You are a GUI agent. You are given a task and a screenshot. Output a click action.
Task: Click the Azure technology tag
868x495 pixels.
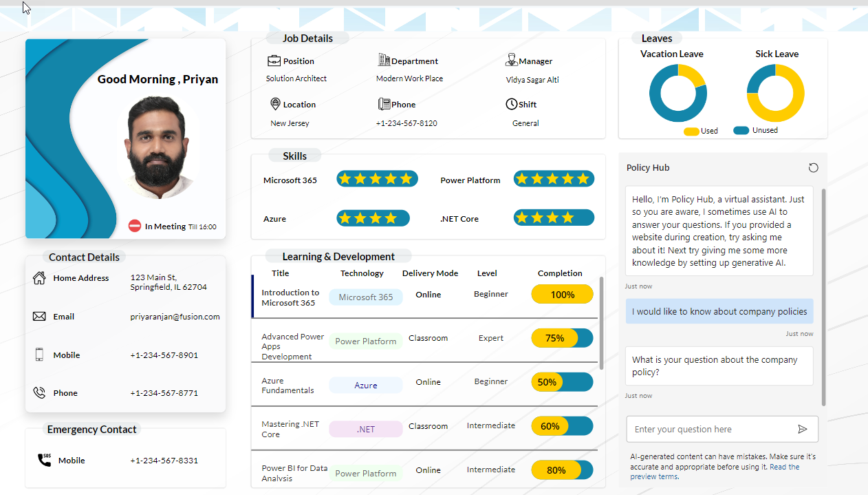click(366, 386)
